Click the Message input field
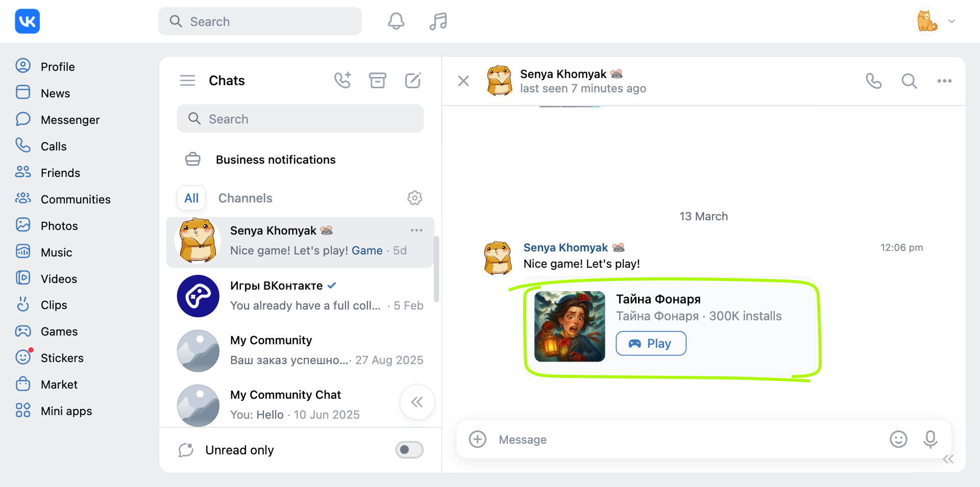The width and height of the screenshot is (980, 487). tap(689, 439)
